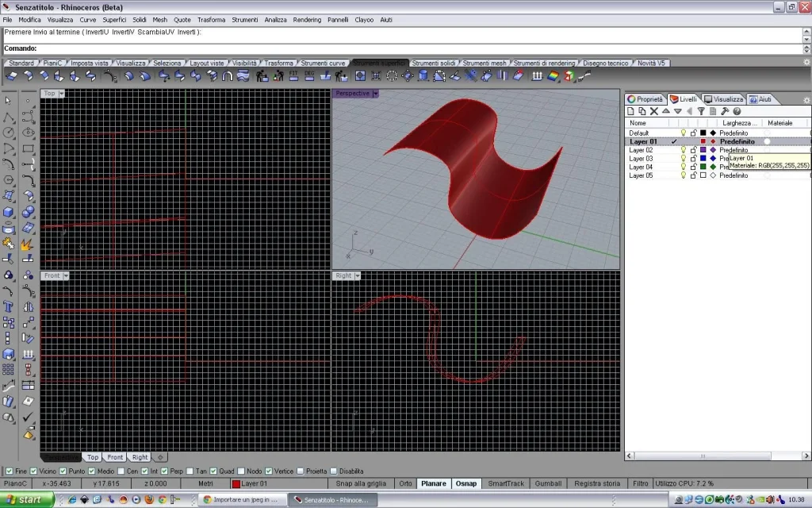Image resolution: width=812 pixels, height=508 pixels.
Task: Click the blue color swatch of Layer 03
Action: (703, 159)
